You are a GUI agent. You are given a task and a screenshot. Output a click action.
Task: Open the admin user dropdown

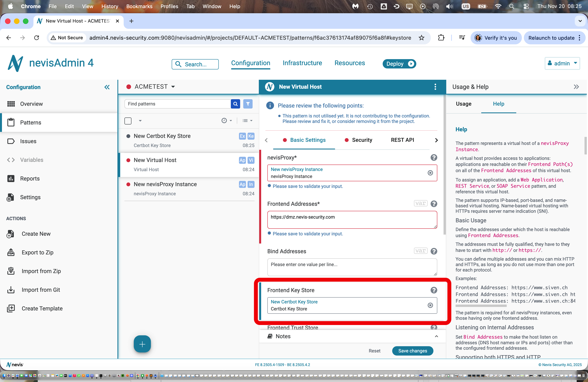point(562,63)
